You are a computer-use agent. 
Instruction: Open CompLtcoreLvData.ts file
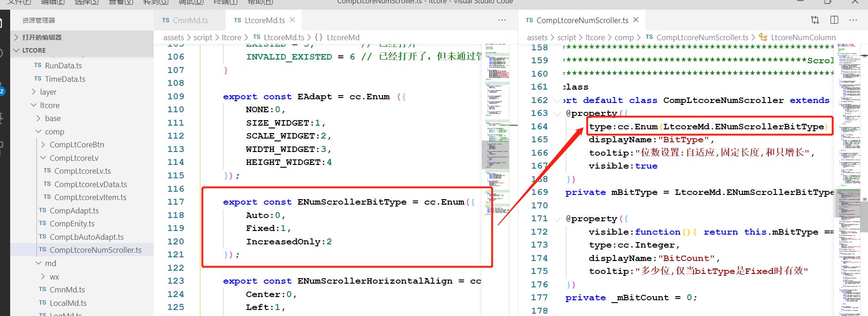(90, 184)
